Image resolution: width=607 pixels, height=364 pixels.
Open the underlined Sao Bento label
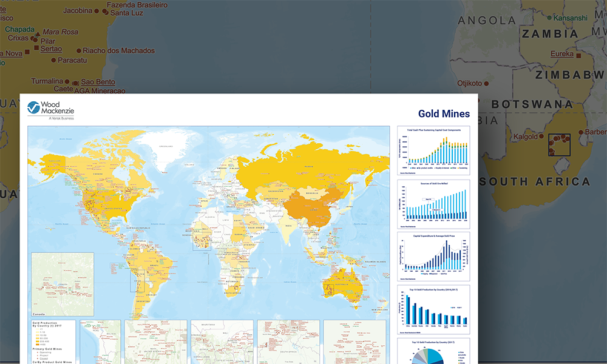pyautogui.click(x=98, y=81)
